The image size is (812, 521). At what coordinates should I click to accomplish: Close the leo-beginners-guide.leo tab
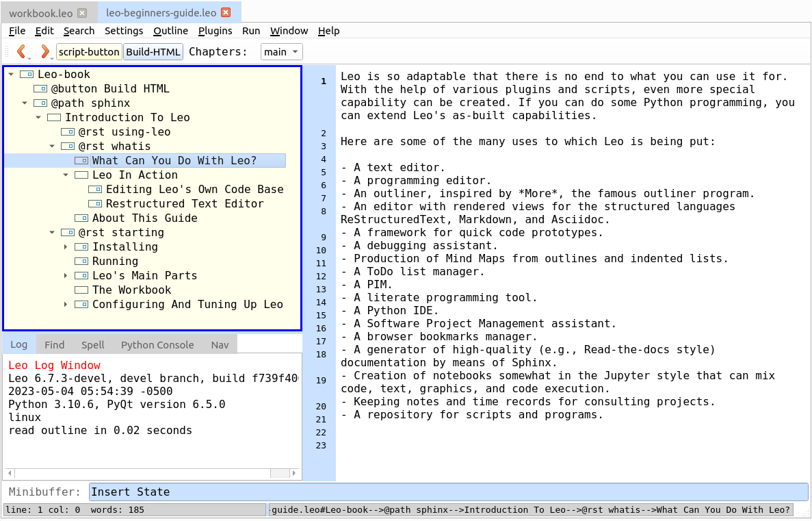pos(226,12)
